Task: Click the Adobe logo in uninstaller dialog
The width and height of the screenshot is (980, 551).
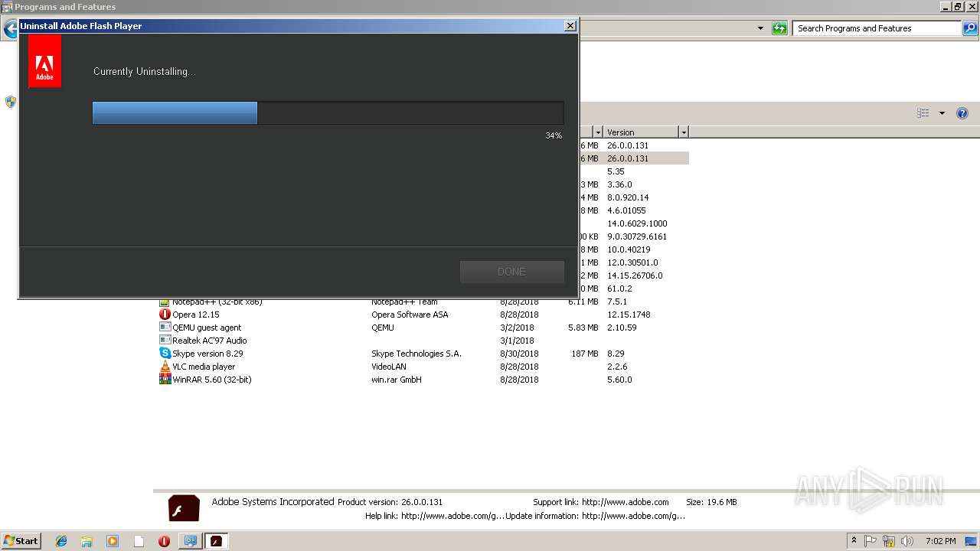Action: pos(44,62)
